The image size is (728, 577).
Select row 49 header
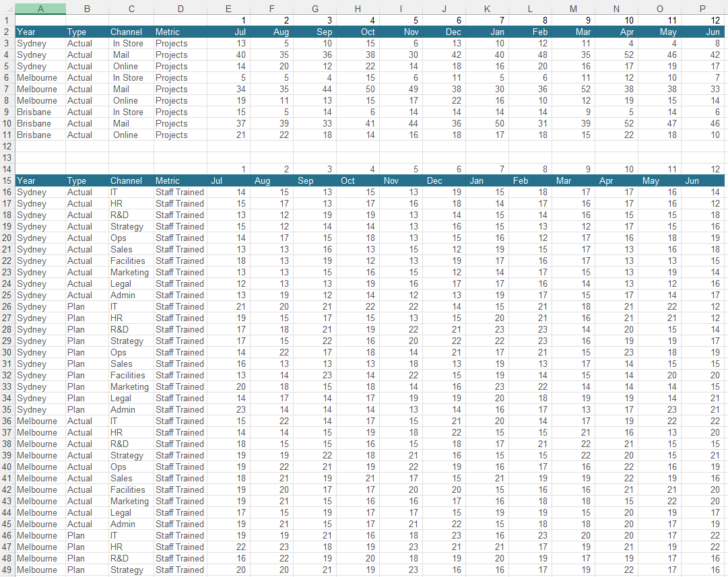click(7, 570)
